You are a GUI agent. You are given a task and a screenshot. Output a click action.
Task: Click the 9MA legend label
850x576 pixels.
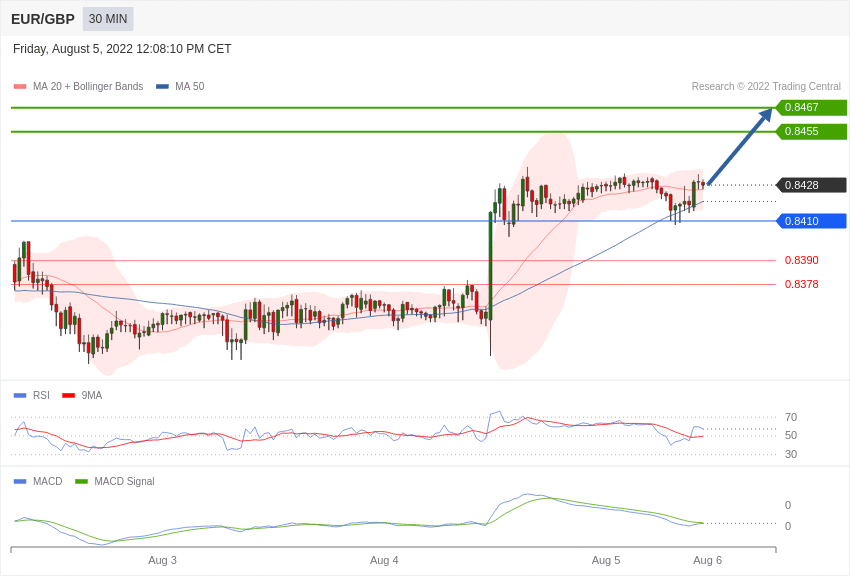click(x=92, y=396)
